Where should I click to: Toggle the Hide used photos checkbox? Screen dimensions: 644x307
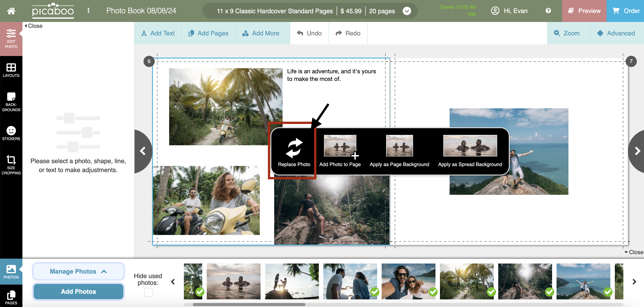coord(148,292)
